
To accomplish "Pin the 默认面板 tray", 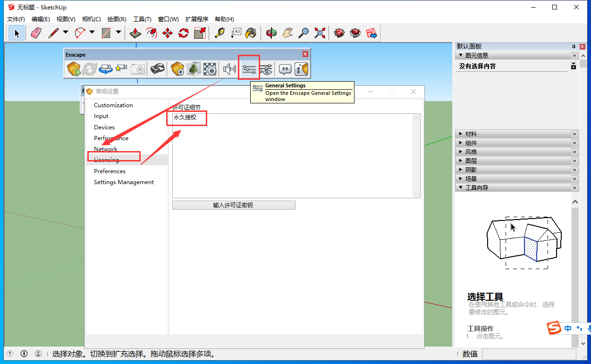I will click(x=574, y=46).
